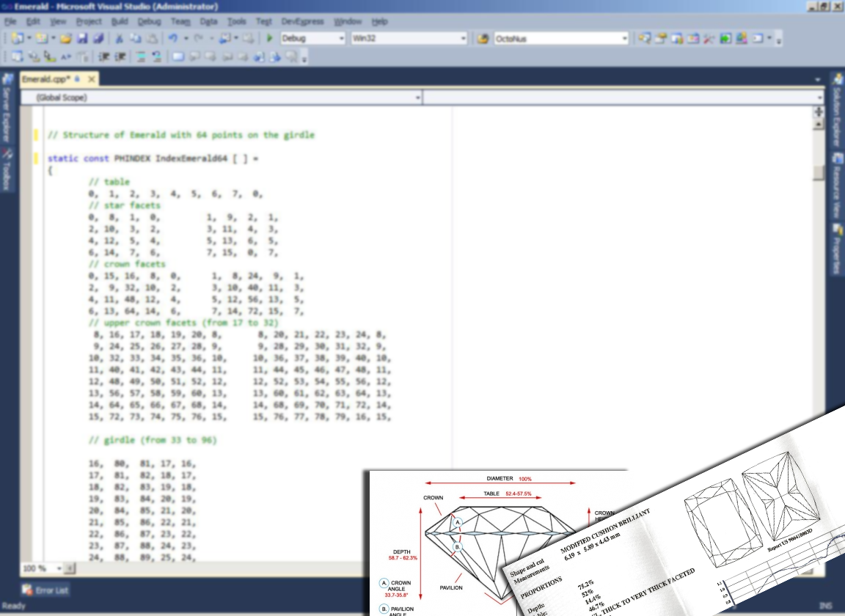Image resolution: width=845 pixels, height=616 pixels.
Task: Click the Ready status bar text
Action: pos(13,606)
